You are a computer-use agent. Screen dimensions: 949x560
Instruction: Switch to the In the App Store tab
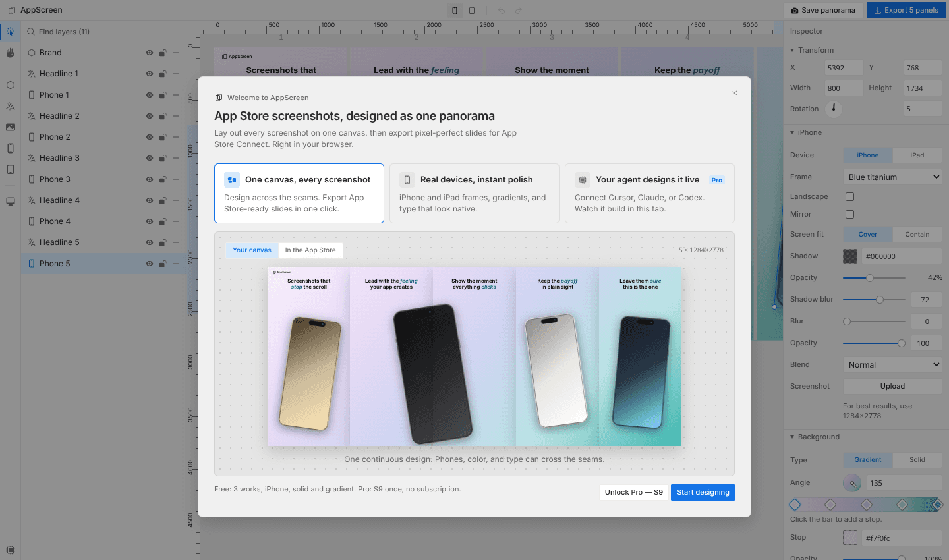(310, 250)
